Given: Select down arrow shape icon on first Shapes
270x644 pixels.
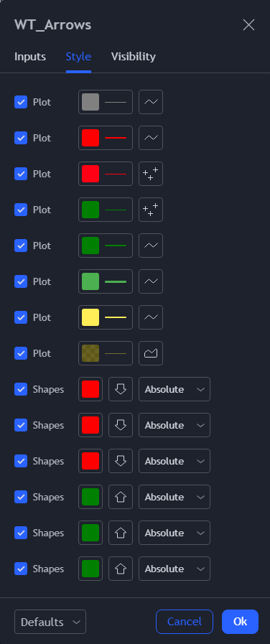Looking at the screenshot, I should (121, 389).
